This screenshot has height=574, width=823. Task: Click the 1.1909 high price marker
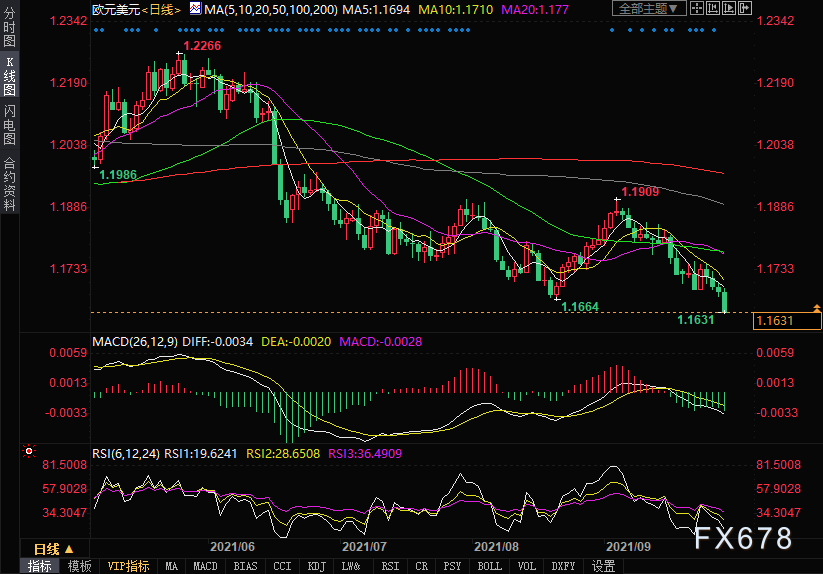click(640, 192)
